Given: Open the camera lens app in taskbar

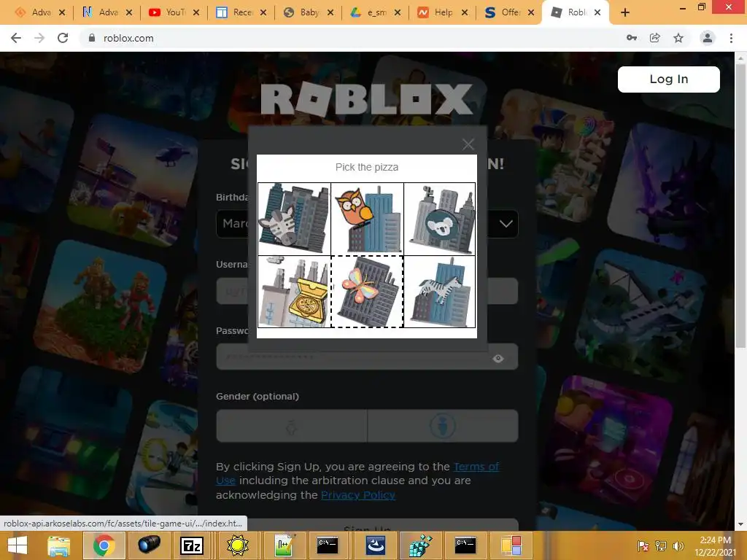Looking at the screenshot, I should [x=149, y=545].
